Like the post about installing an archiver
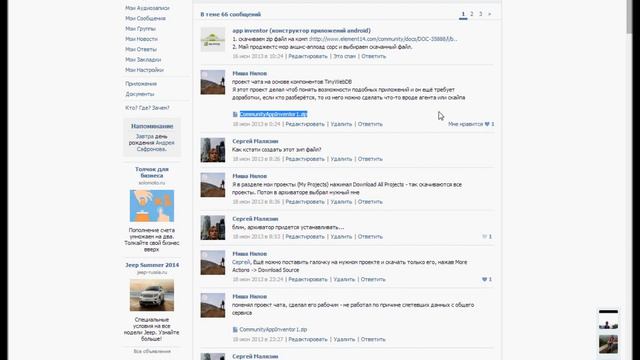This screenshot has height=360, width=640. pos(484,237)
